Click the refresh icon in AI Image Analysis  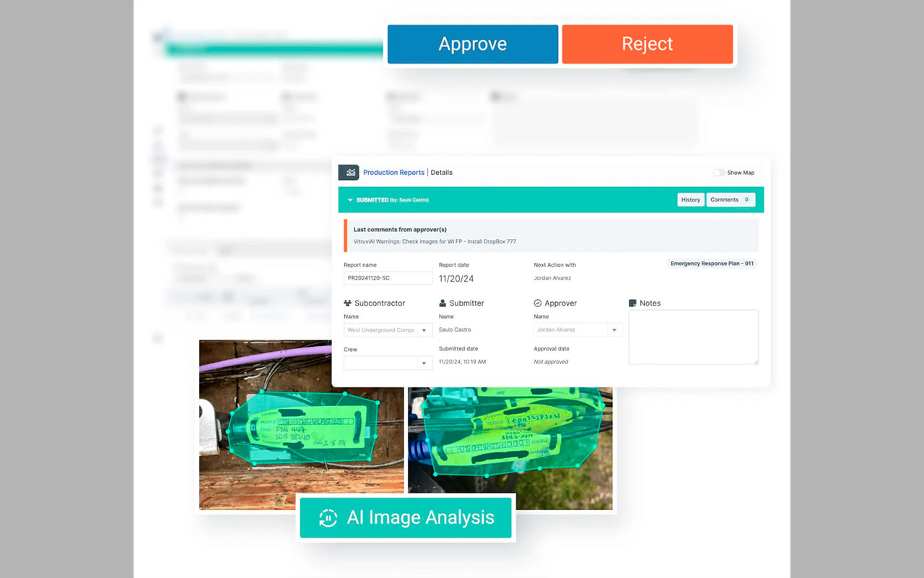tap(328, 518)
